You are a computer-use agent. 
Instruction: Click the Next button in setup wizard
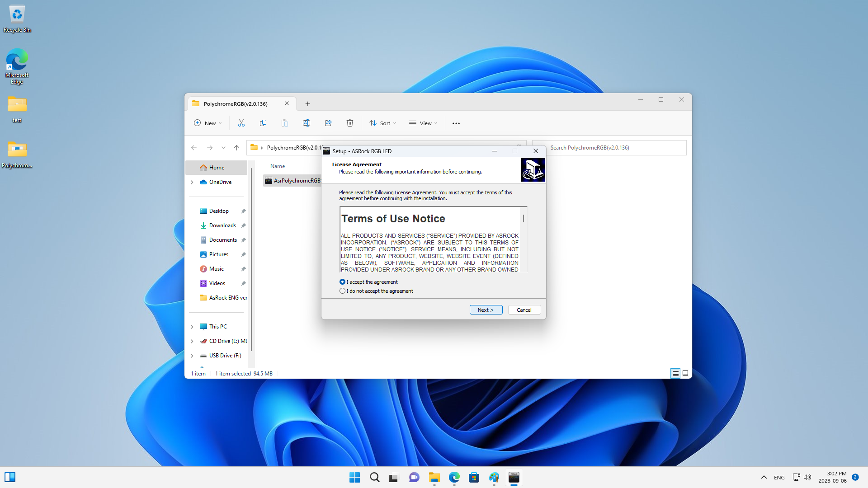point(486,310)
